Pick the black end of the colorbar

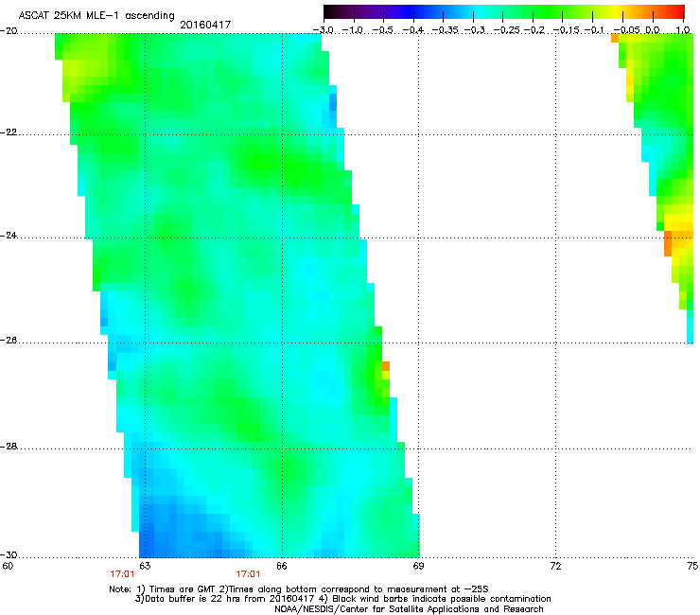coord(330,11)
